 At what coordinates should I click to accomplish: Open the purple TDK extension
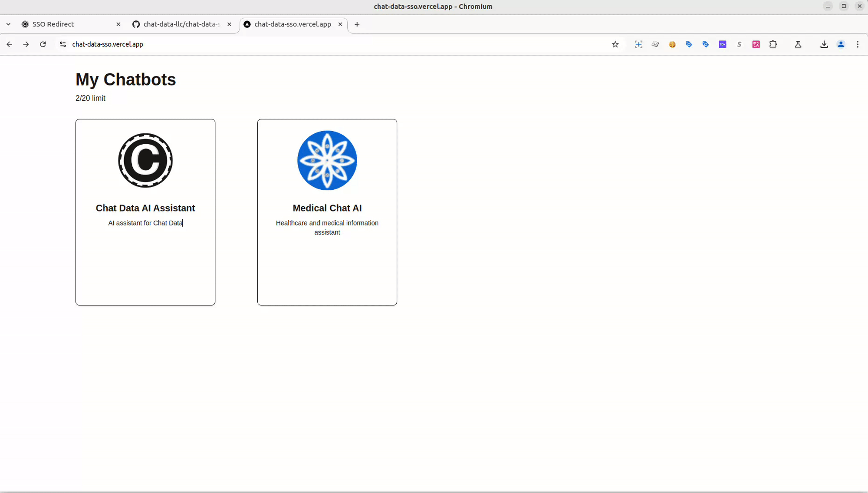pyautogui.click(x=723, y=44)
